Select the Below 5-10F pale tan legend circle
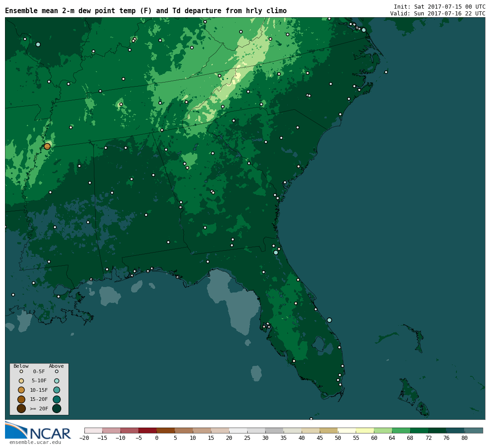 pyautogui.click(x=21, y=381)
